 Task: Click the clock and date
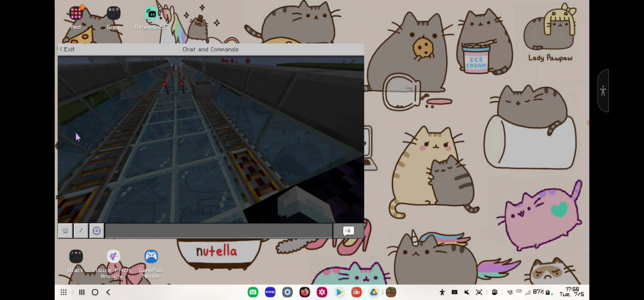pos(571,292)
